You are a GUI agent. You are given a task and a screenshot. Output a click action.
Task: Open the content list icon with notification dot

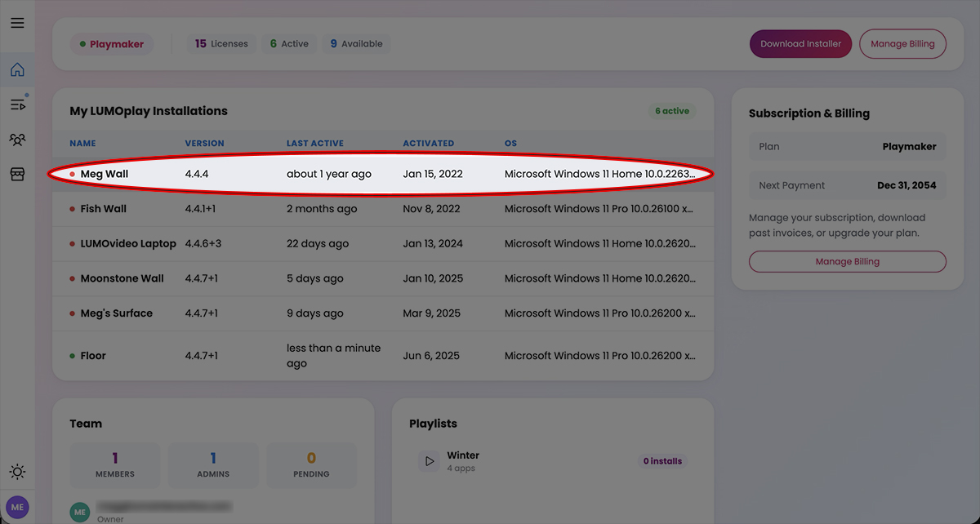[17, 104]
